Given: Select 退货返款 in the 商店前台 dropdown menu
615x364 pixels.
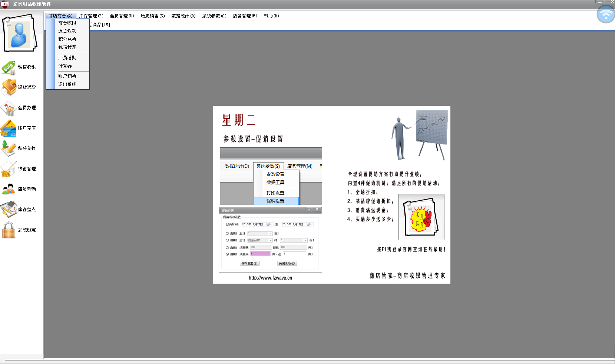Looking at the screenshot, I should point(67,31).
